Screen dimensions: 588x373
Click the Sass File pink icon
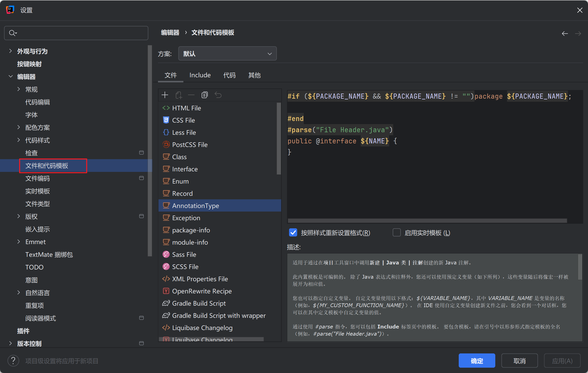tap(166, 254)
